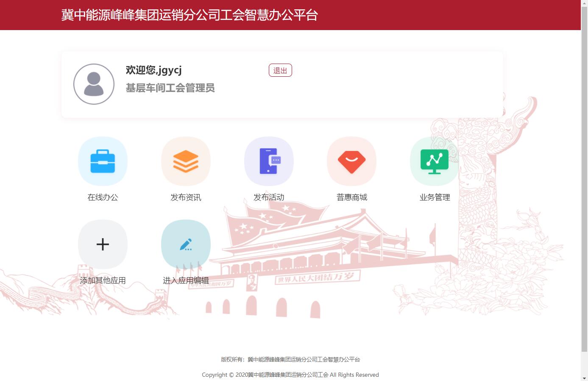588x381 pixels.
Task: Launch the red 普惠商城 shopping icon
Action: 351,161
